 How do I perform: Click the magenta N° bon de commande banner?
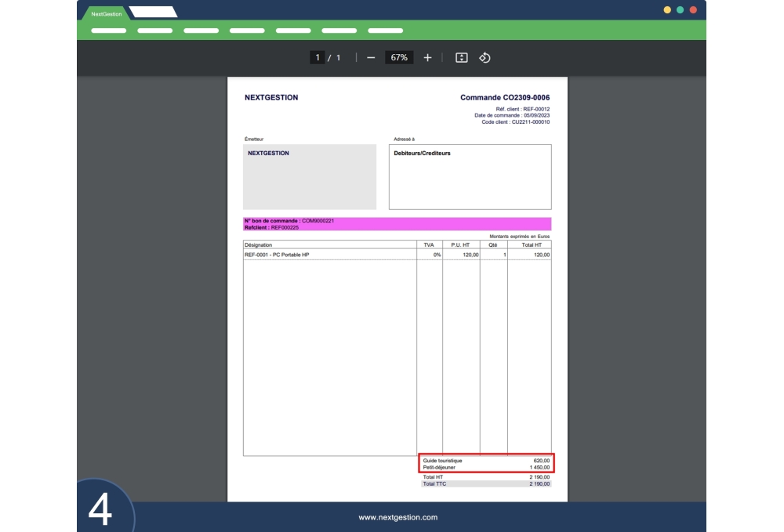tap(396, 223)
